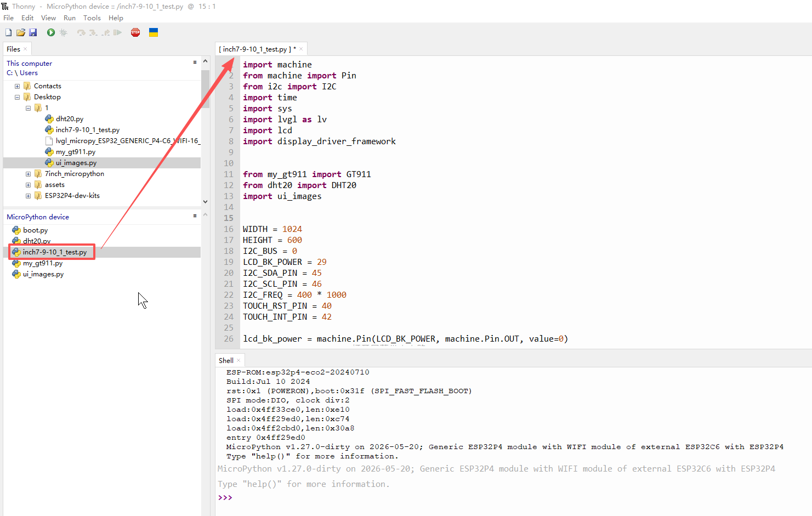Click the folder icon beside ESP32P4-dev-kits
Screen dimensions: 812x516
[x=38, y=196]
